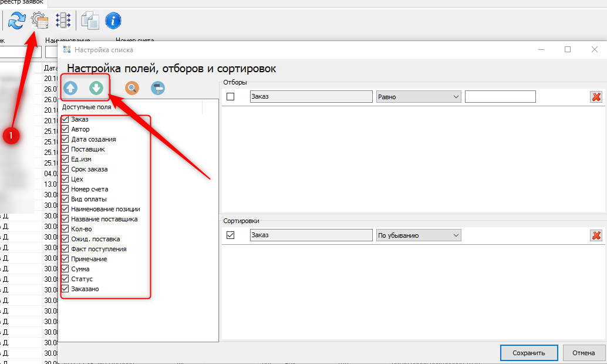
Task: Click the copy documents icon
Action: tap(90, 21)
